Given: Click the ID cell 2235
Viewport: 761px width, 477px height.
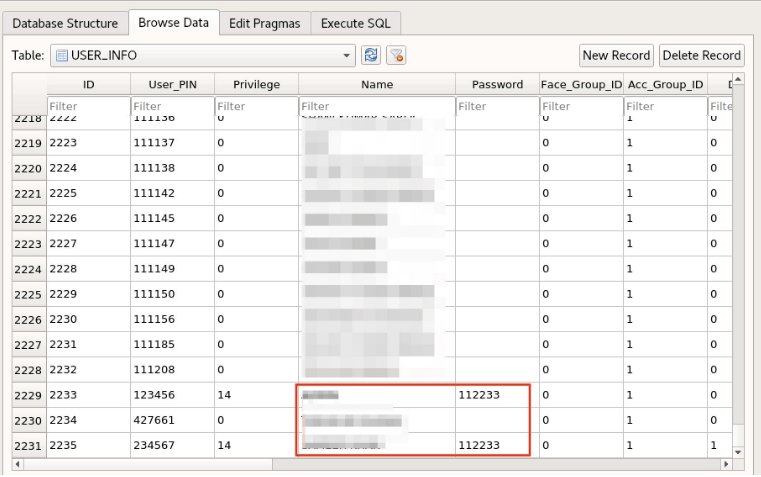Looking at the screenshot, I should click(88, 445).
